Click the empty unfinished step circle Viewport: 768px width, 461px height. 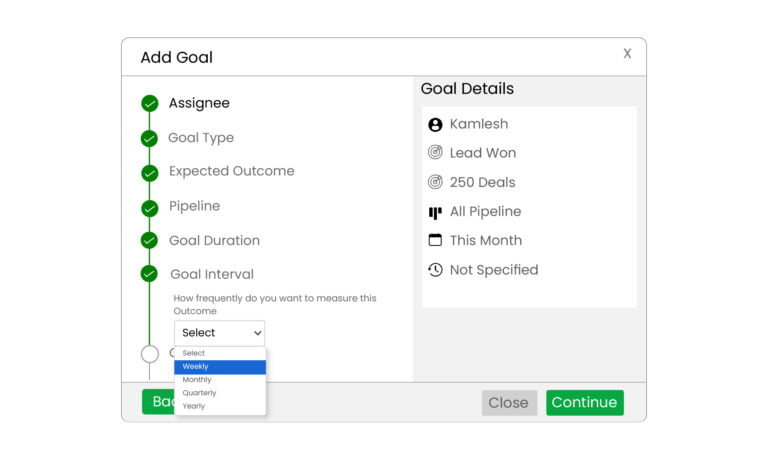click(150, 353)
